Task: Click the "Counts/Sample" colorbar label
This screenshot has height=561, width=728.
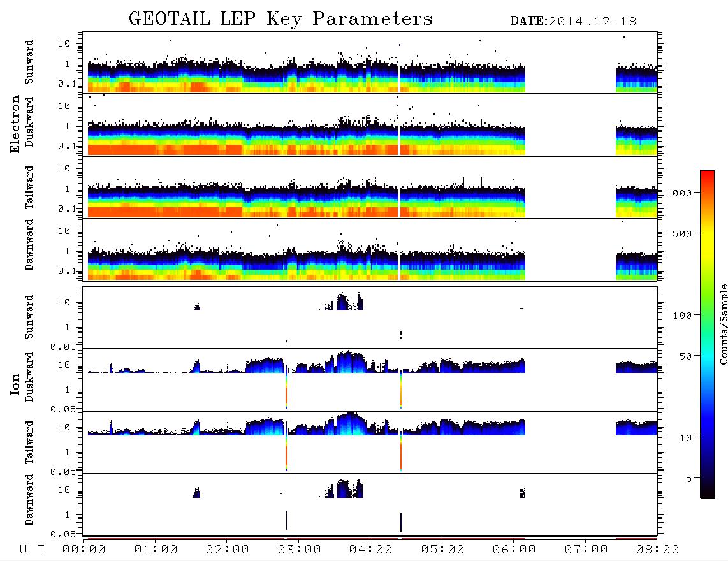Action: (x=723, y=324)
